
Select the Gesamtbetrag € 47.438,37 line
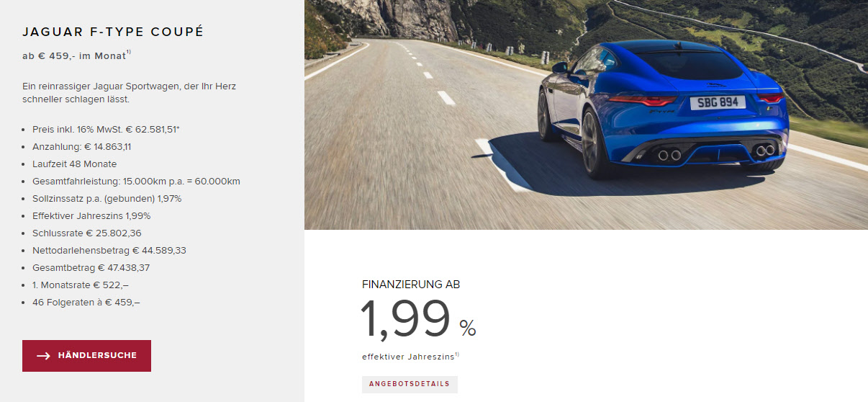(x=91, y=268)
